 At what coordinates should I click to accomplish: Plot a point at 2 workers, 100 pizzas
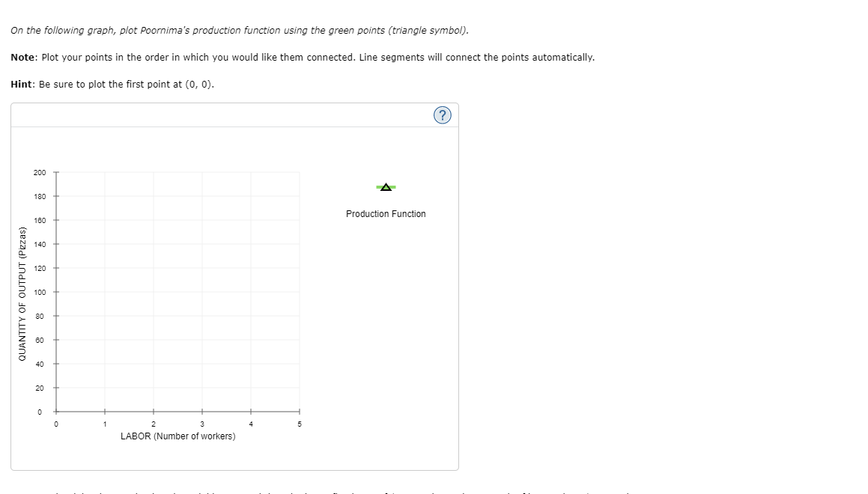click(154, 291)
